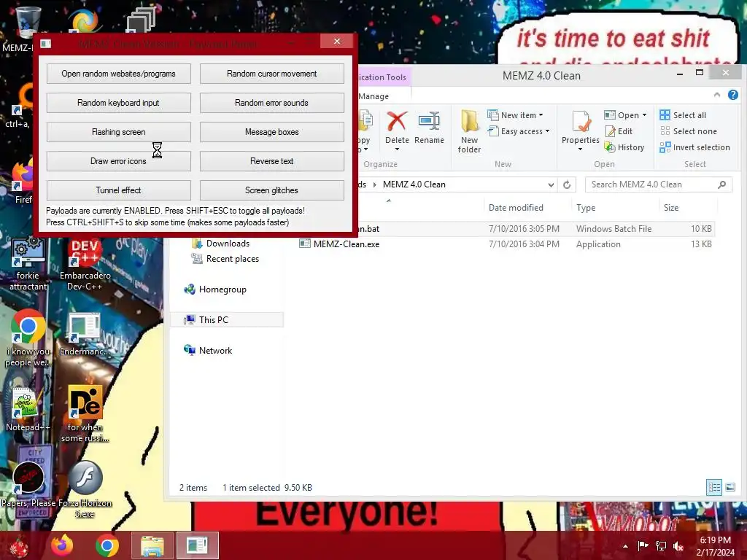Open the Notepad++ desktop shortcut
This screenshot has height=560, width=747.
click(x=28, y=410)
